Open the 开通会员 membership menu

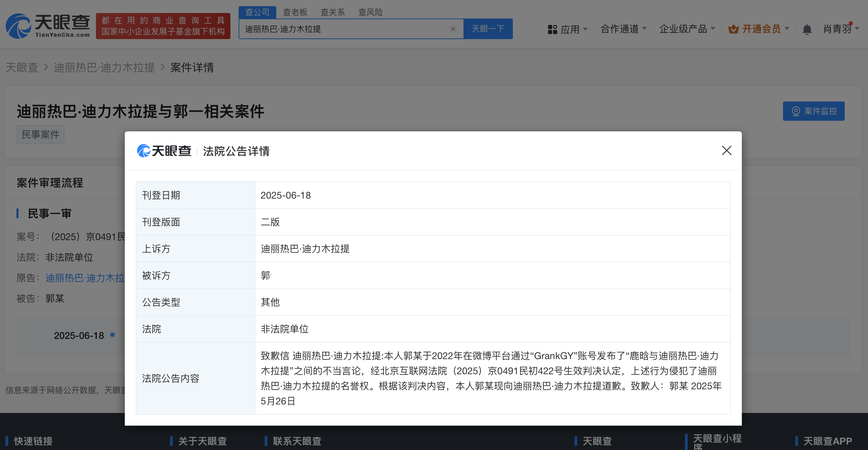[759, 29]
